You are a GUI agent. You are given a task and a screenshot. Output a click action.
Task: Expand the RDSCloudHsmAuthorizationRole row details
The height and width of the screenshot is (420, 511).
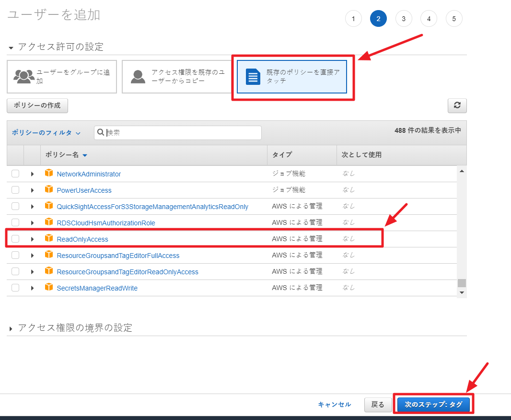point(32,223)
